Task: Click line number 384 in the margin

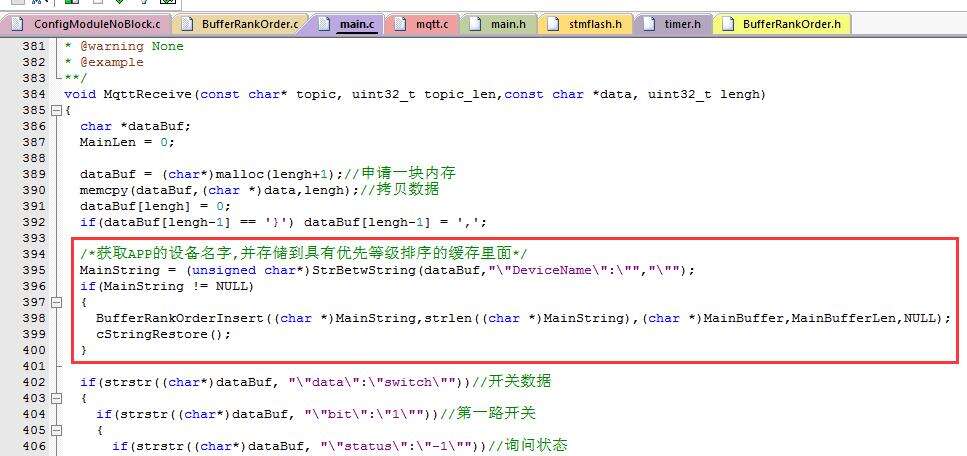Action: [33, 94]
